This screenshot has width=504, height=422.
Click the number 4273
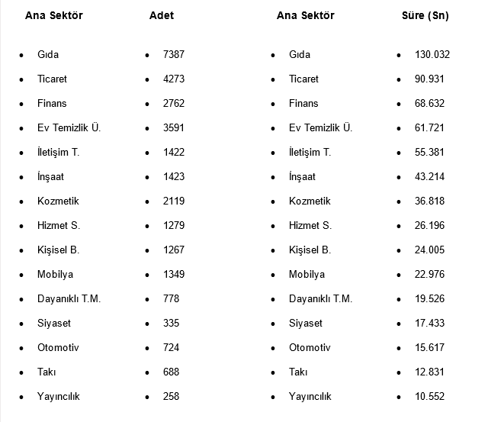tap(174, 79)
